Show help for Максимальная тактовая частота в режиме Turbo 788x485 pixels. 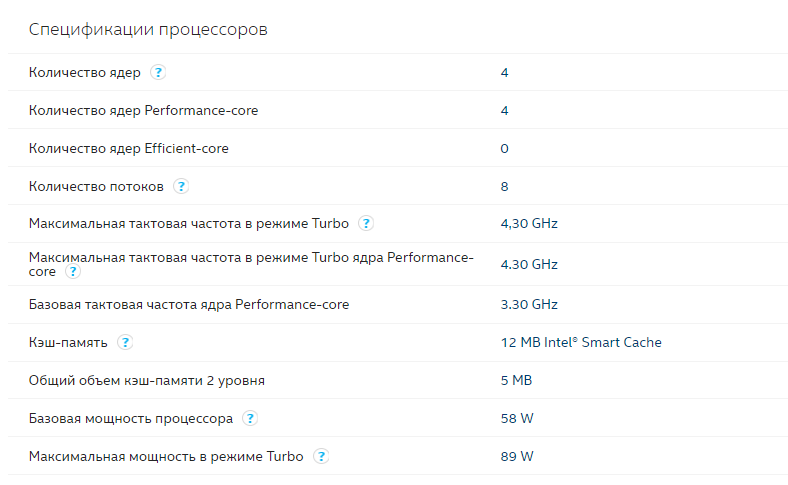coord(366,223)
